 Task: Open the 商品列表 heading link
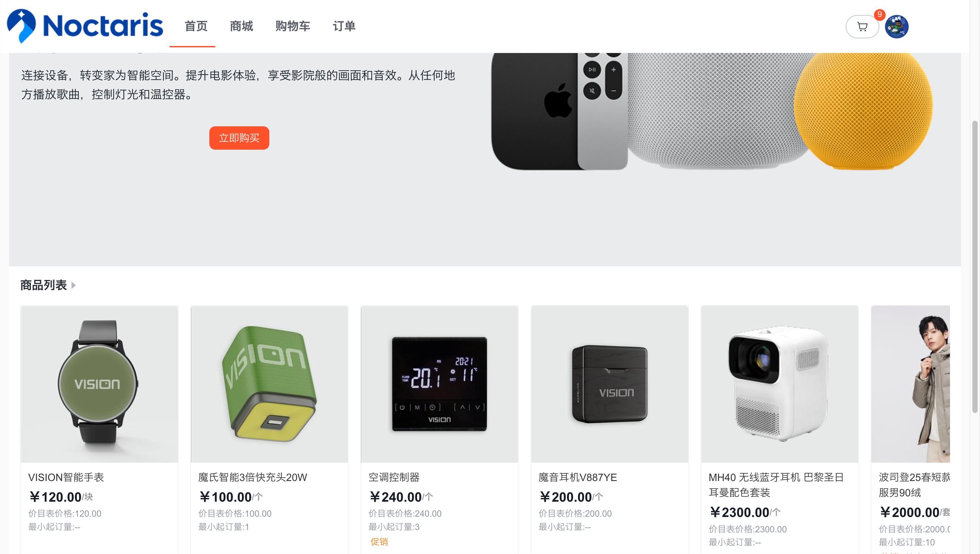click(43, 285)
